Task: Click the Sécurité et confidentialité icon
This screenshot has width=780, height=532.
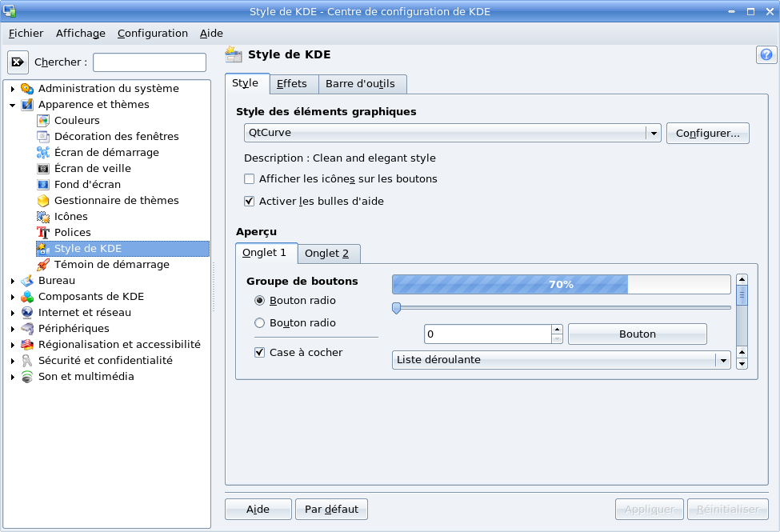Action: [x=27, y=360]
